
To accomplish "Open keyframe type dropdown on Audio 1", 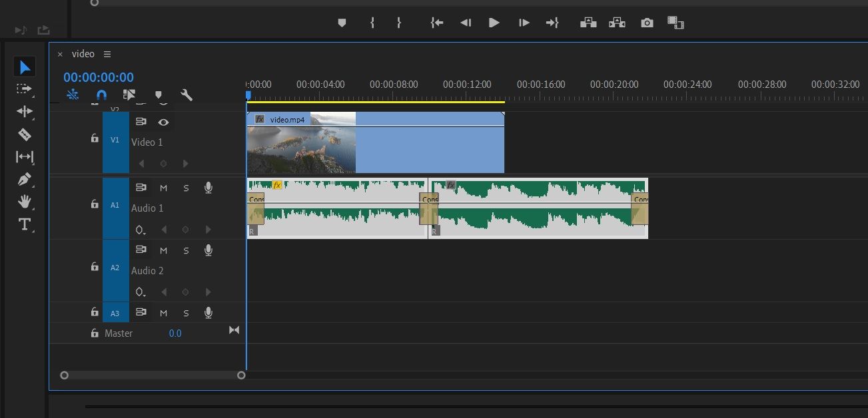I will [x=141, y=229].
